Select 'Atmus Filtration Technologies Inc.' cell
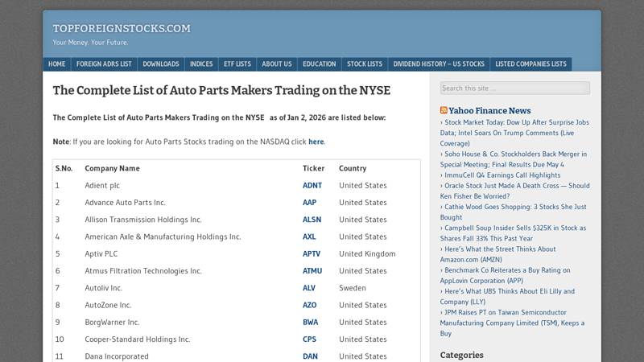Screen dimensions: 644x362 (x=143, y=271)
